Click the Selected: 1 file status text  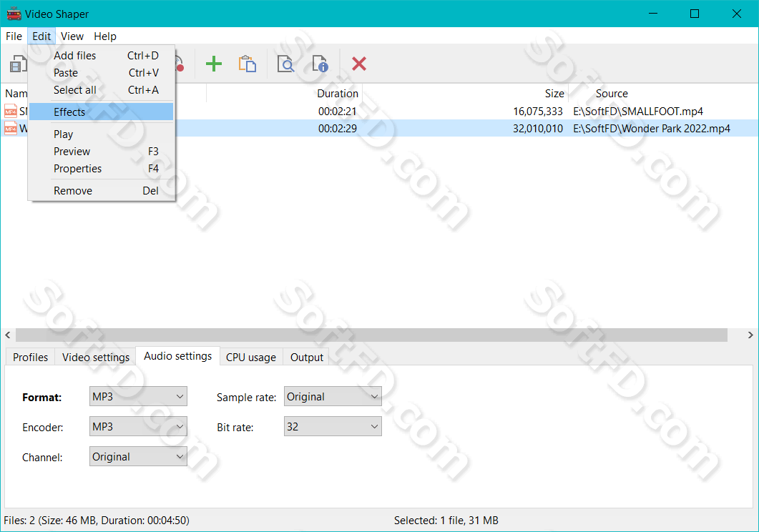click(446, 521)
